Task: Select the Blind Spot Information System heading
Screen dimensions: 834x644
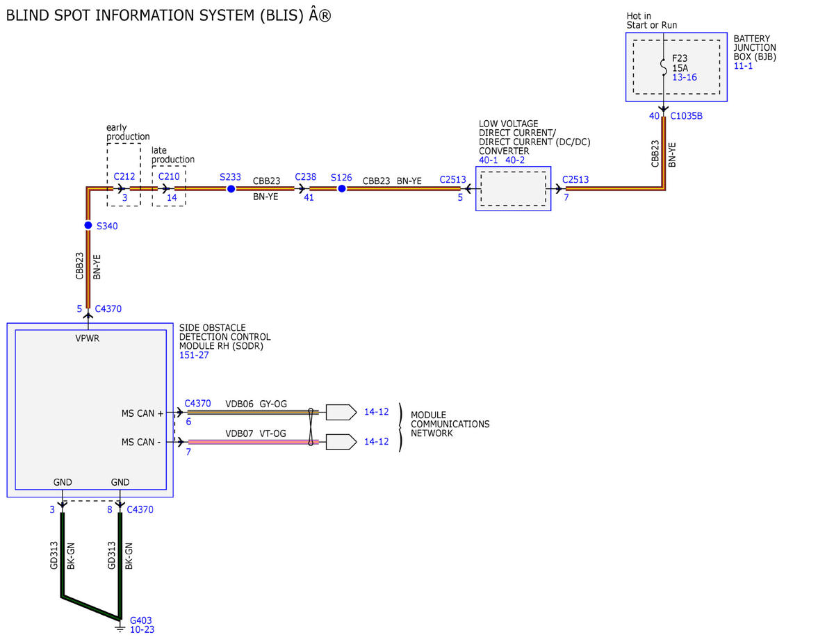Action: pos(168,15)
